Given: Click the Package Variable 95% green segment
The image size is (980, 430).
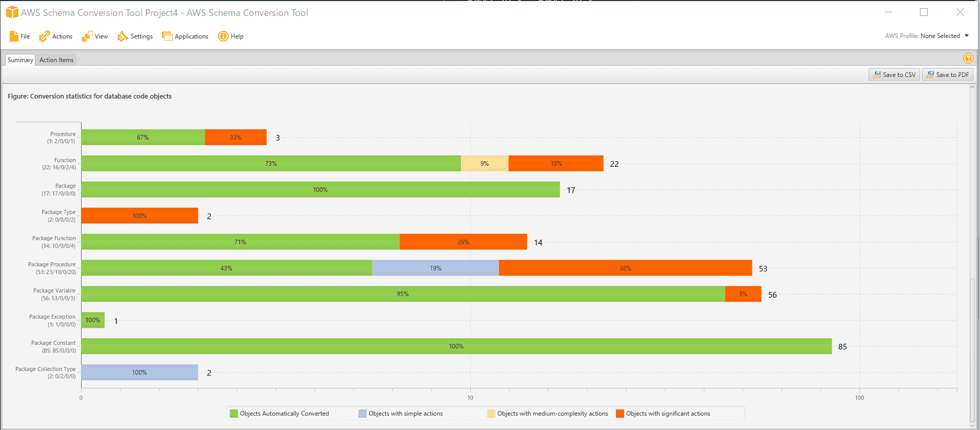Looking at the screenshot, I should pyautogui.click(x=403, y=294).
